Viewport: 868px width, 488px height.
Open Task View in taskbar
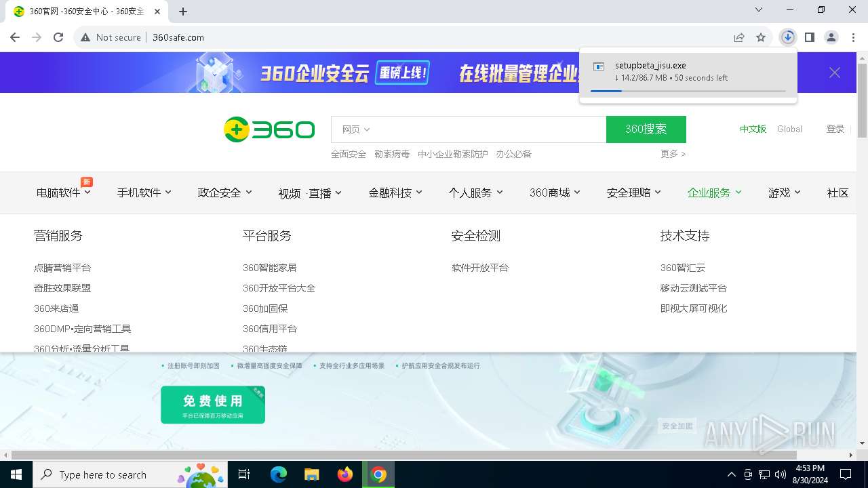click(x=244, y=474)
